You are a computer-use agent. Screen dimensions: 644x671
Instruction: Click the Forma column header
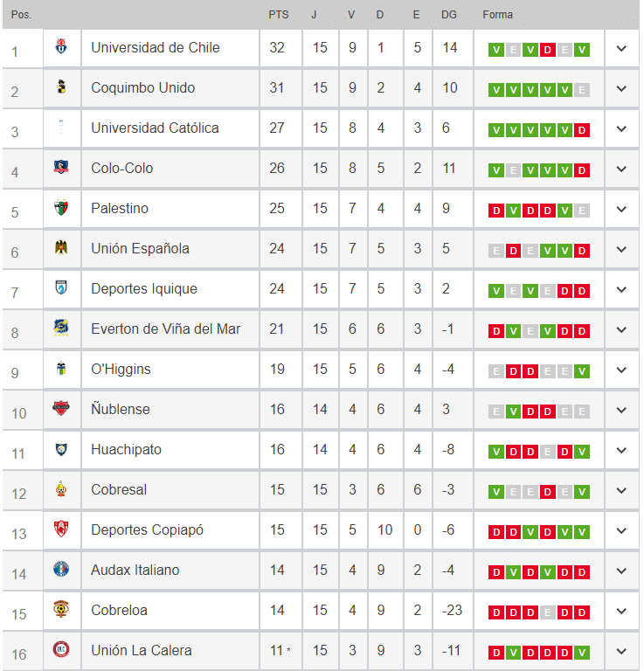[x=498, y=15]
